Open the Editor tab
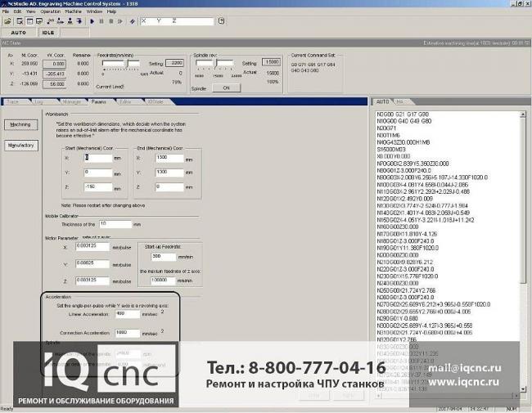Viewport: 532px width, 413px height. tap(124, 101)
